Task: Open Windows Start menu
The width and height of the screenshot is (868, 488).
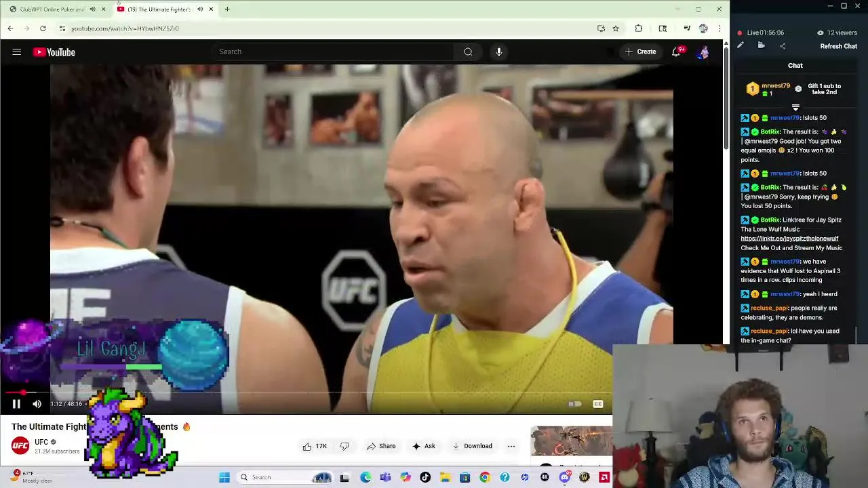Action: [x=224, y=477]
